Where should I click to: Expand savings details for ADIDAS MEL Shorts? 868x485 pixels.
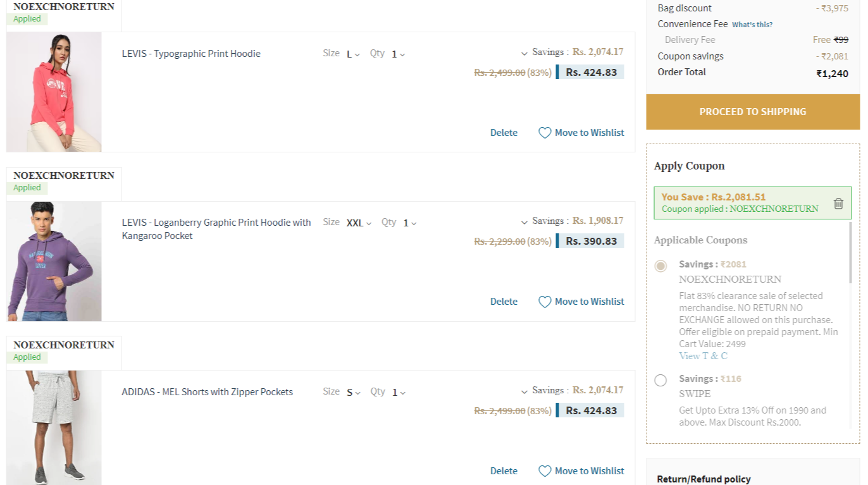pyautogui.click(x=524, y=392)
